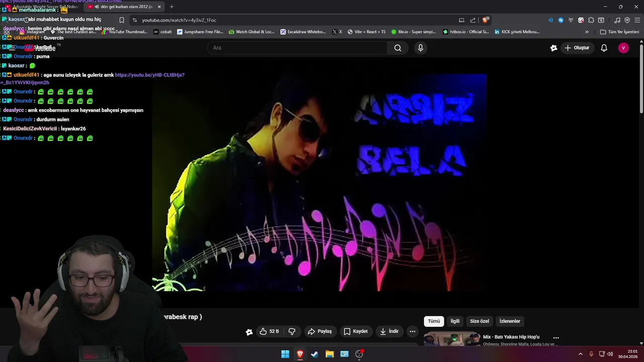Click the music note media control icon

[617, 20]
